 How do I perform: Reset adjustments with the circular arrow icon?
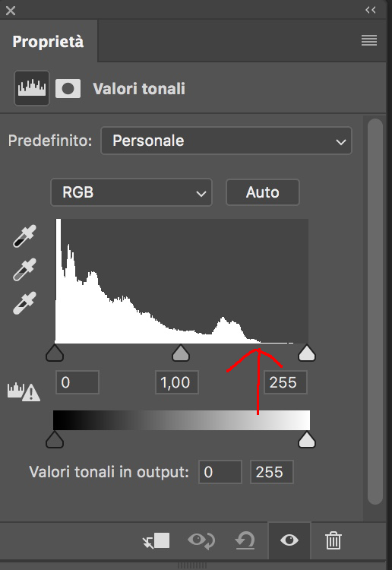tap(245, 540)
